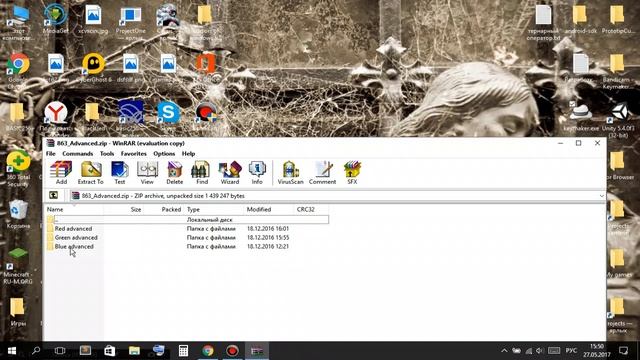Select the Blue advanced folder
Image resolution: width=640 pixels, height=360 pixels.
[74, 247]
